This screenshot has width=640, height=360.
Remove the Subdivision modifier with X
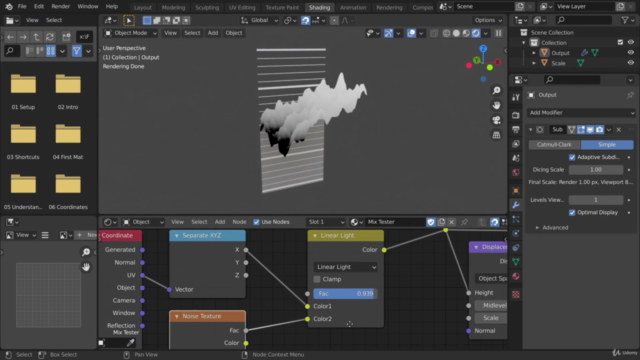point(619,130)
